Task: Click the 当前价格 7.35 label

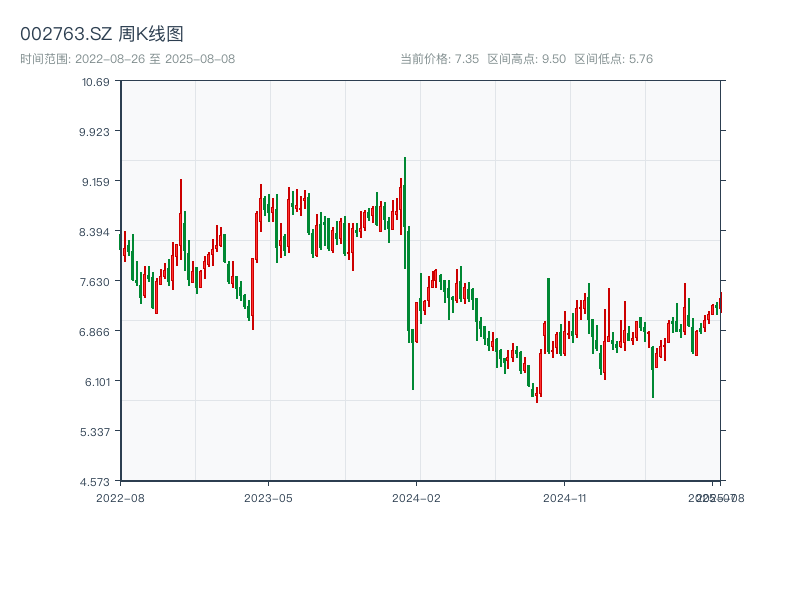Action: click(x=439, y=59)
